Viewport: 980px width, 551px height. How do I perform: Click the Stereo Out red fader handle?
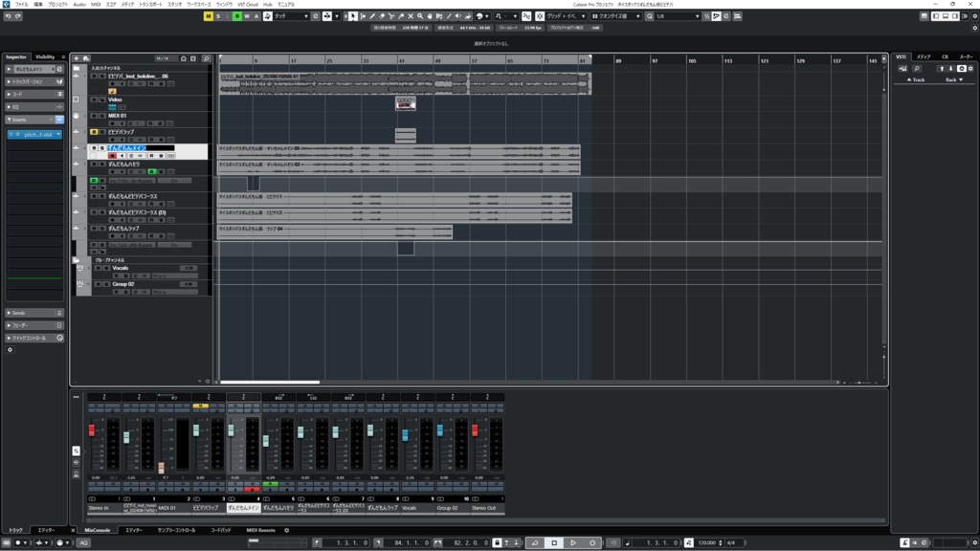[x=475, y=430]
